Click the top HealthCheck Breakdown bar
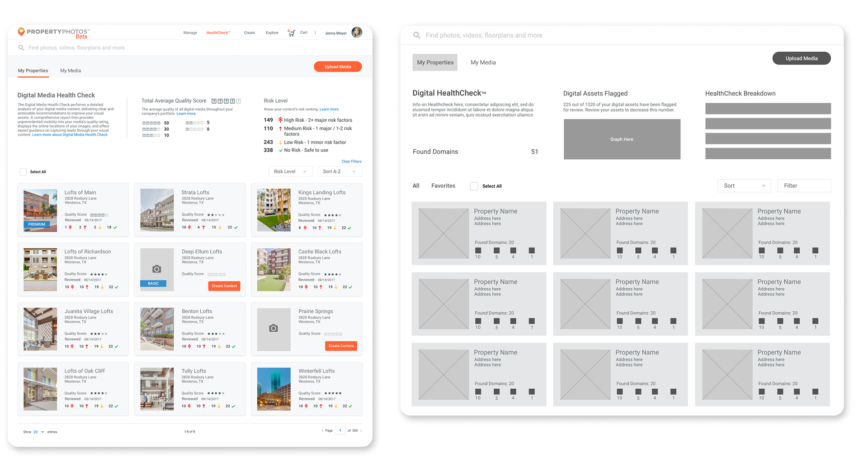Image resolution: width=868 pixels, height=472 pixels. point(768,109)
